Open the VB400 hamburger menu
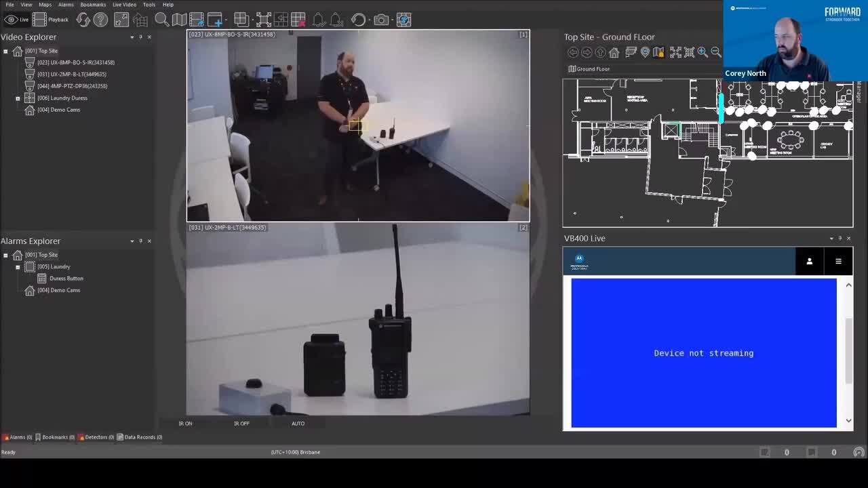Viewport: 868px width, 488px height. [x=838, y=262]
